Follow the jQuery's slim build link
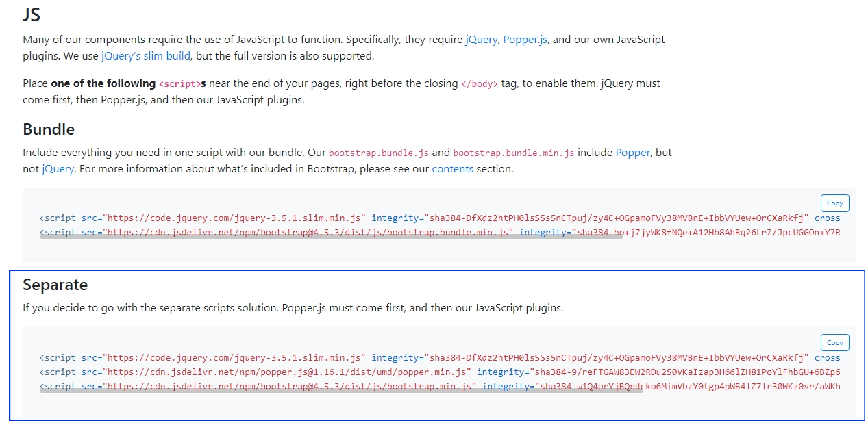The height and width of the screenshot is (425, 868). pos(146,56)
